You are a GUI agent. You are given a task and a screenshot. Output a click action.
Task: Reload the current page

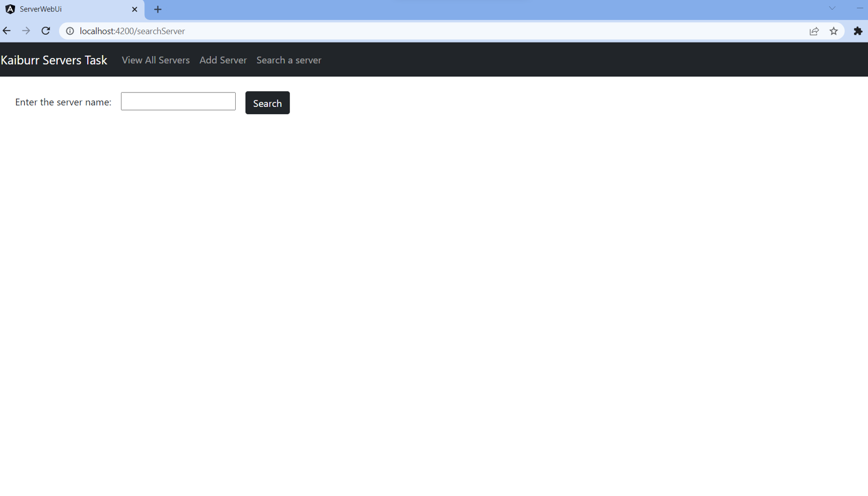coord(46,31)
